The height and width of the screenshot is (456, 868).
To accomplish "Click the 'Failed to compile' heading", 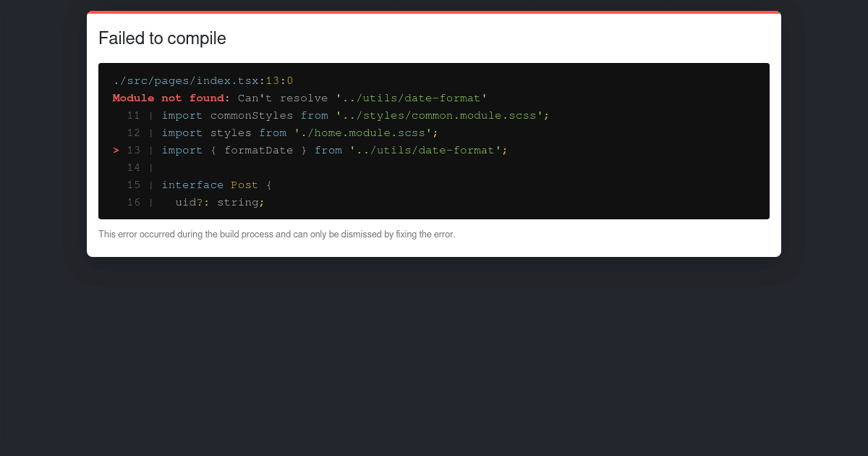I will [162, 38].
